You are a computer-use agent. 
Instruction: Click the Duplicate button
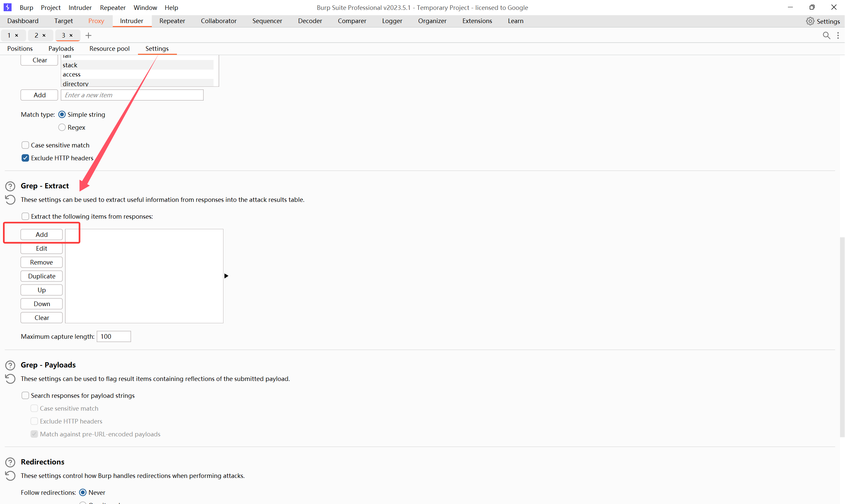click(x=42, y=276)
